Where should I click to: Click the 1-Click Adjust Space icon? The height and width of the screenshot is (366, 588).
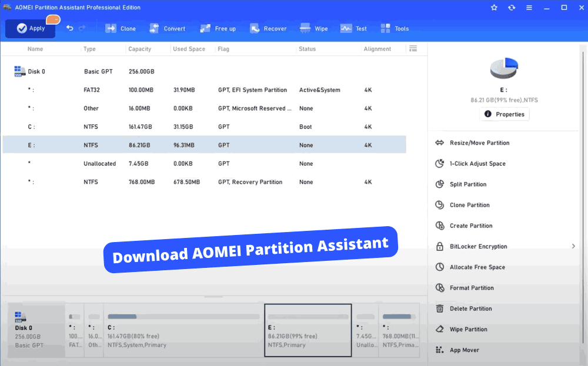click(439, 164)
